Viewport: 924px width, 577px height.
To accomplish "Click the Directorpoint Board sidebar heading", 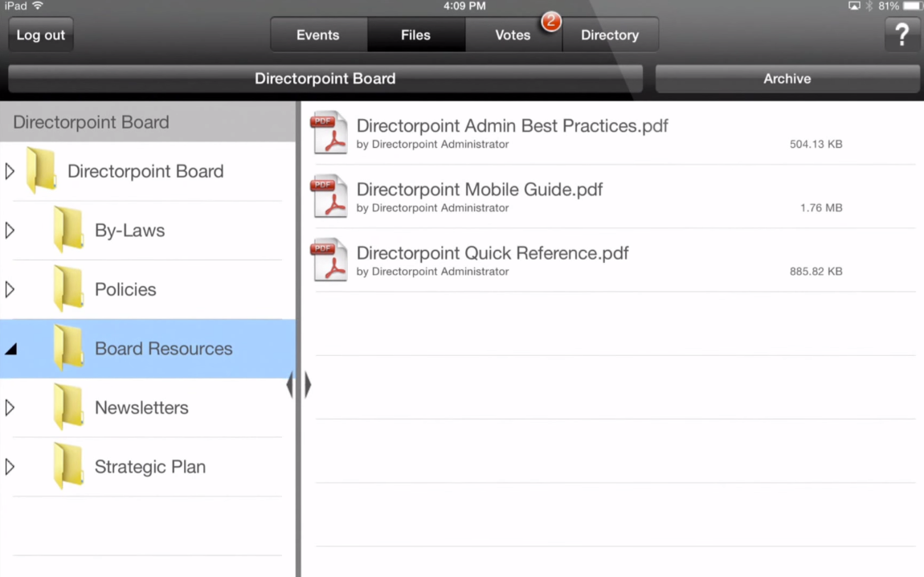I will (x=91, y=122).
